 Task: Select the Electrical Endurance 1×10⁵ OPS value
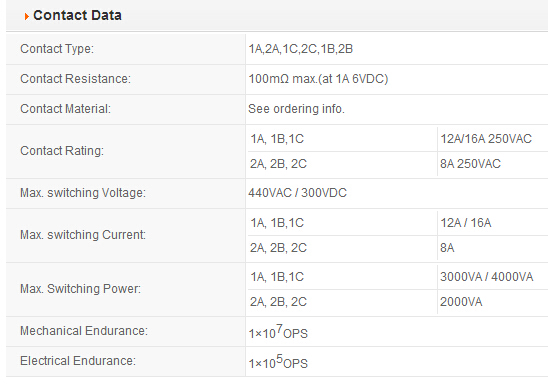[x=278, y=362]
